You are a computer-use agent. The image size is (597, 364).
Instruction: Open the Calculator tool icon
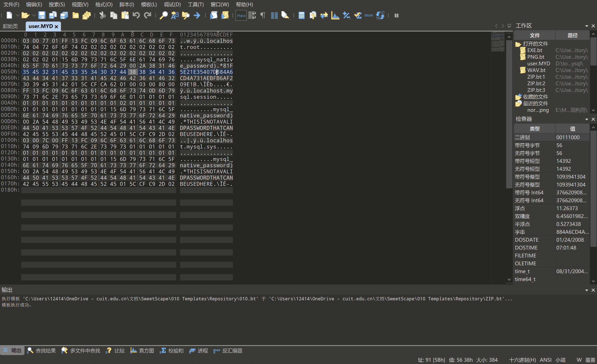pos(301,16)
